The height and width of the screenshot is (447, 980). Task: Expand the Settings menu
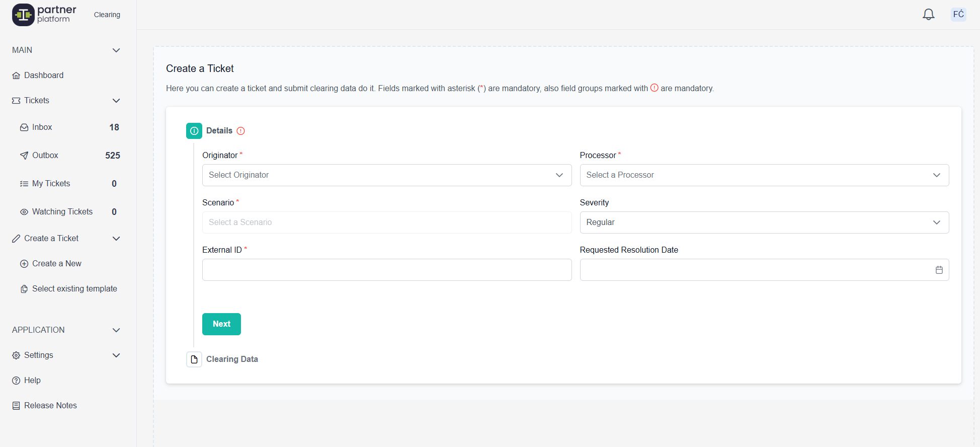[116, 355]
